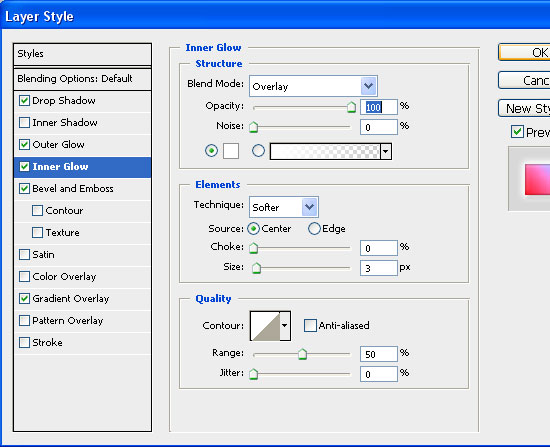Viewport: 550px width, 447px height.
Task: Enable the Contour sub-option checkbox
Action: click(x=37, y=211)
